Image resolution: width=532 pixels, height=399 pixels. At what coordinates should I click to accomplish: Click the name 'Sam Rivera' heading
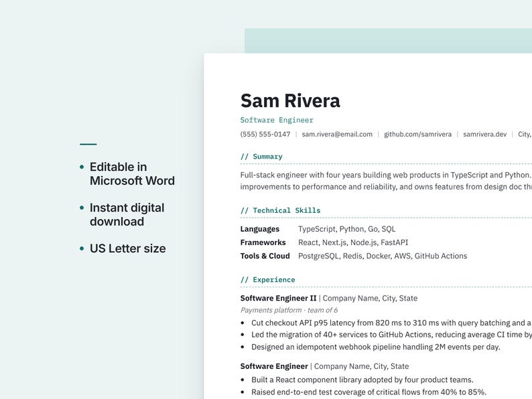290,101
